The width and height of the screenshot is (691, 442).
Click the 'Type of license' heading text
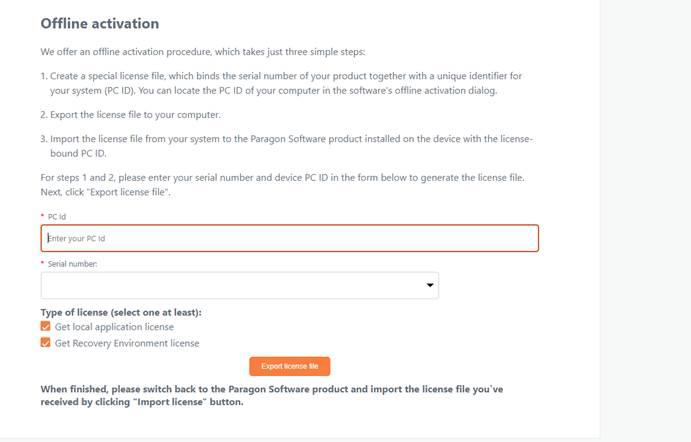[121, 312]
